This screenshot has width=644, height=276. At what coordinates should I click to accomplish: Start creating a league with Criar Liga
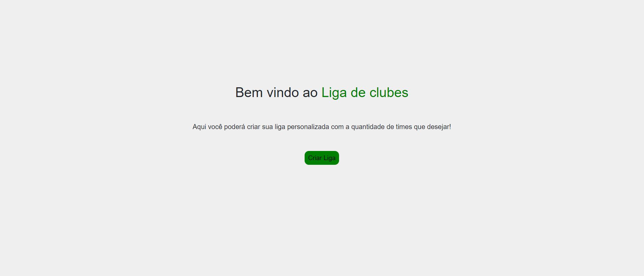(x=321, y=158)
